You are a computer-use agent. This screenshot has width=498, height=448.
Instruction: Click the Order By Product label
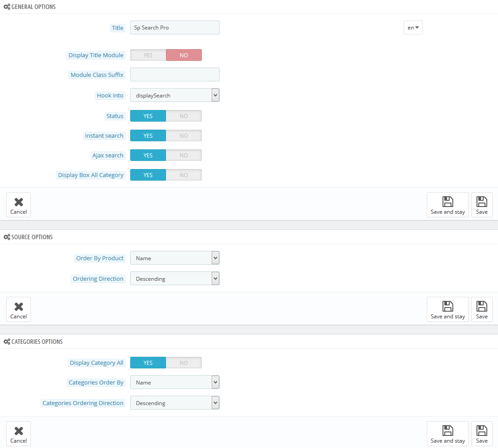pos(100,258)
